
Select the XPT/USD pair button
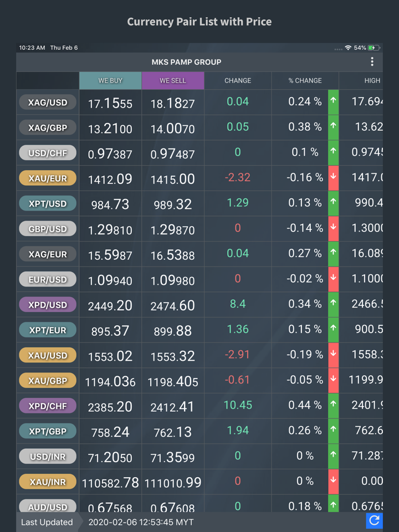48,203
